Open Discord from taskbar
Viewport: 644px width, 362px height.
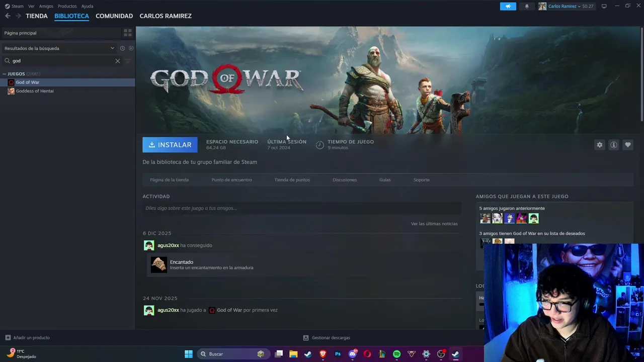[353, 354]
